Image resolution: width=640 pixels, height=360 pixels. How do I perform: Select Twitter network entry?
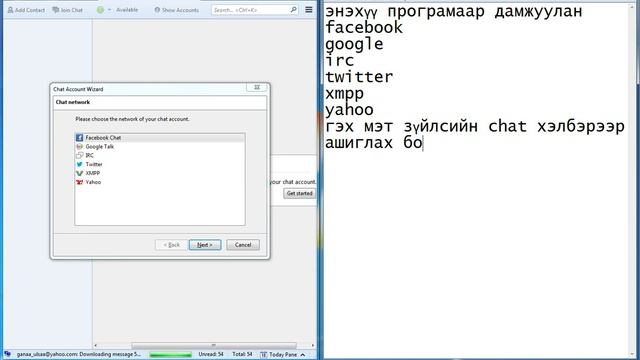click(160, 164)
